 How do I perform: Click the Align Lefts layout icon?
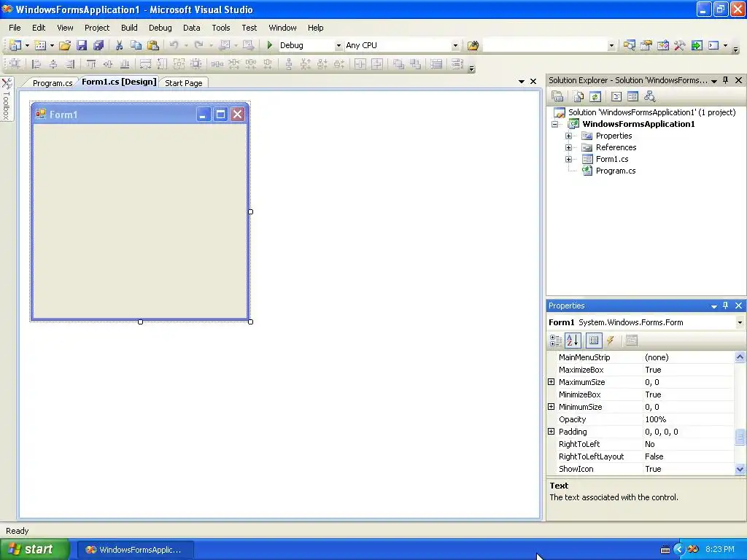pyautogui.click(x=36, y=64)
